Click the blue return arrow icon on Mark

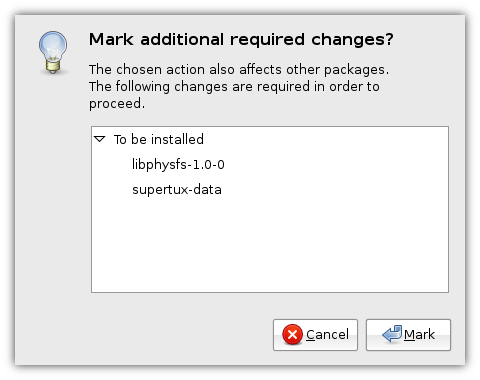[392, 334]
